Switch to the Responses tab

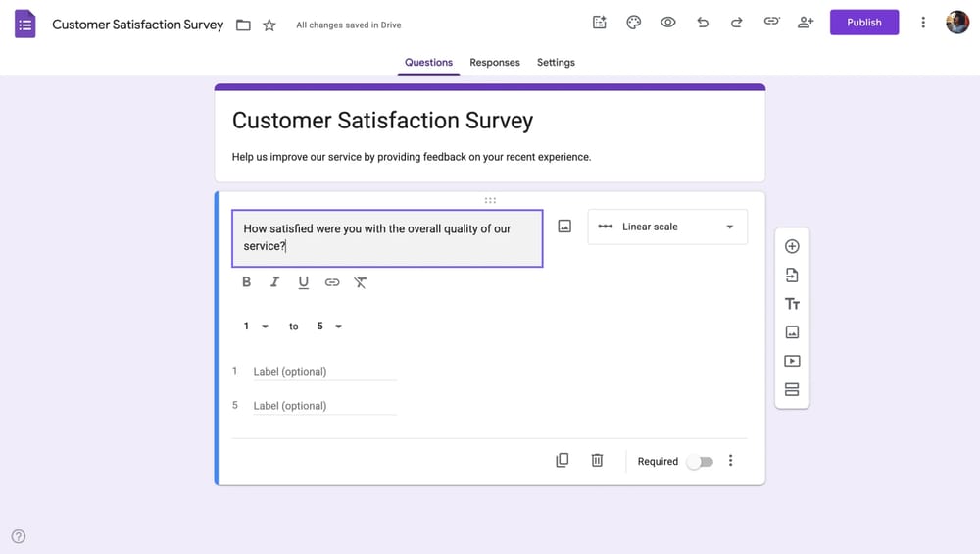pyautogui.click(x=495, y=63)
